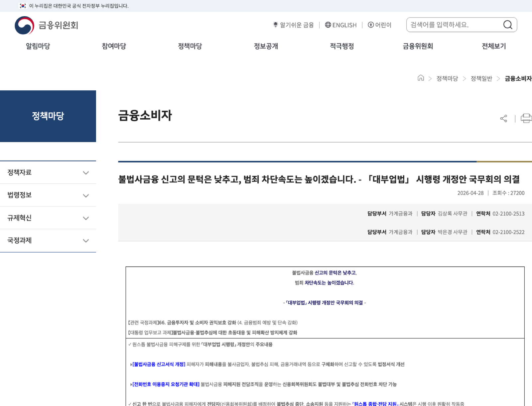Viewport: 532px width, 406px height.
Task: Click contact number 02-2100-2513
Action: pos(508,214)
